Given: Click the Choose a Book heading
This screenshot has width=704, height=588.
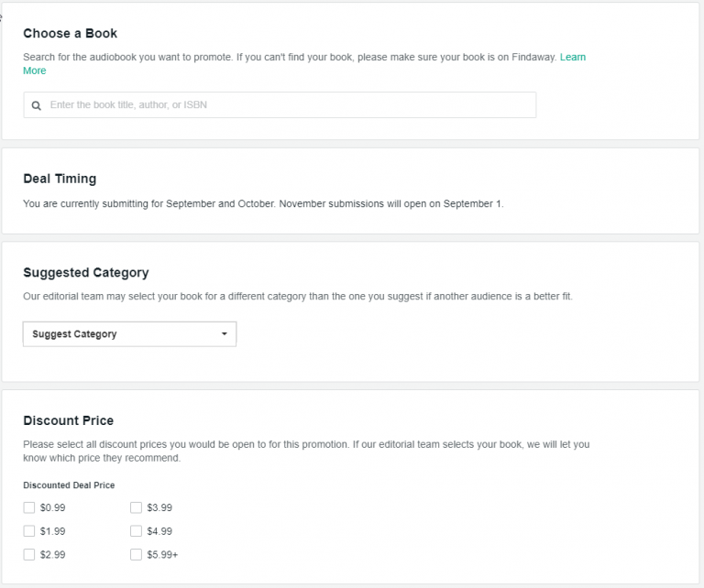Looking at the screenshot, I should pos(71,34).
